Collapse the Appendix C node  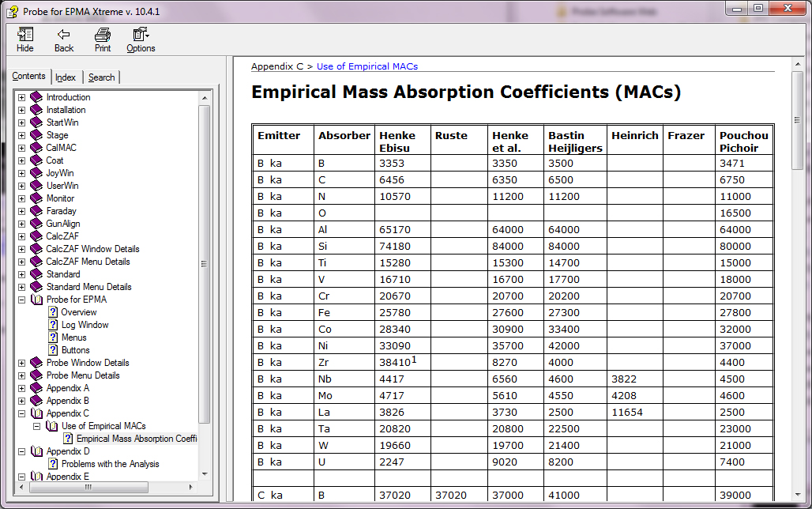22,413
